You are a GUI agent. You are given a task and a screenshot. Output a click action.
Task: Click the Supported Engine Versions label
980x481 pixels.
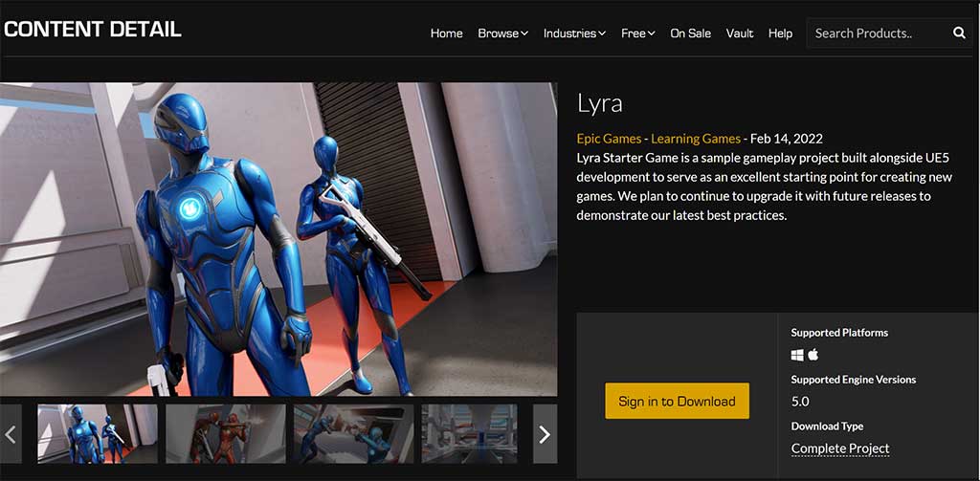pos(853,380)
